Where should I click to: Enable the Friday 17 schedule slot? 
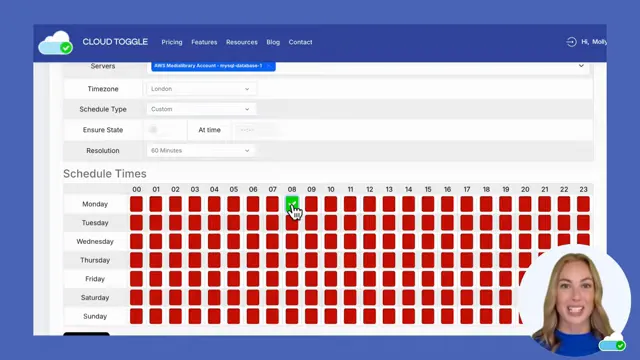[467, 279]
